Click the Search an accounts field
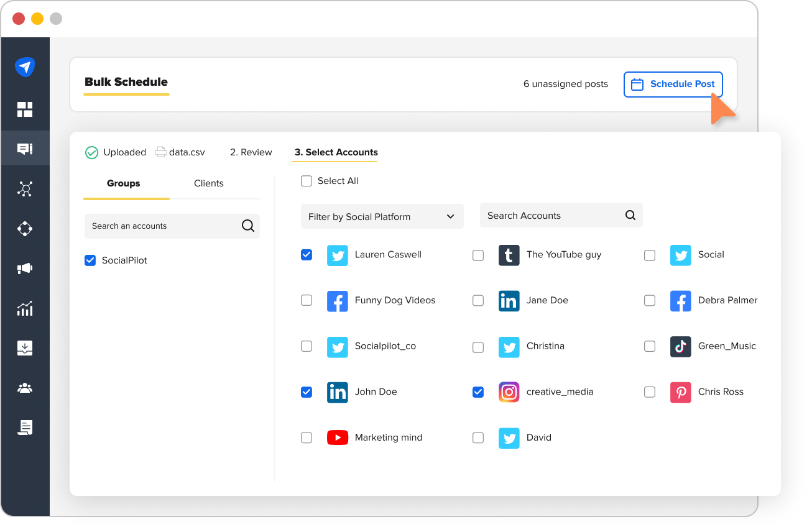The height and width of the screenshot is (532, 812). pos(172,226)
